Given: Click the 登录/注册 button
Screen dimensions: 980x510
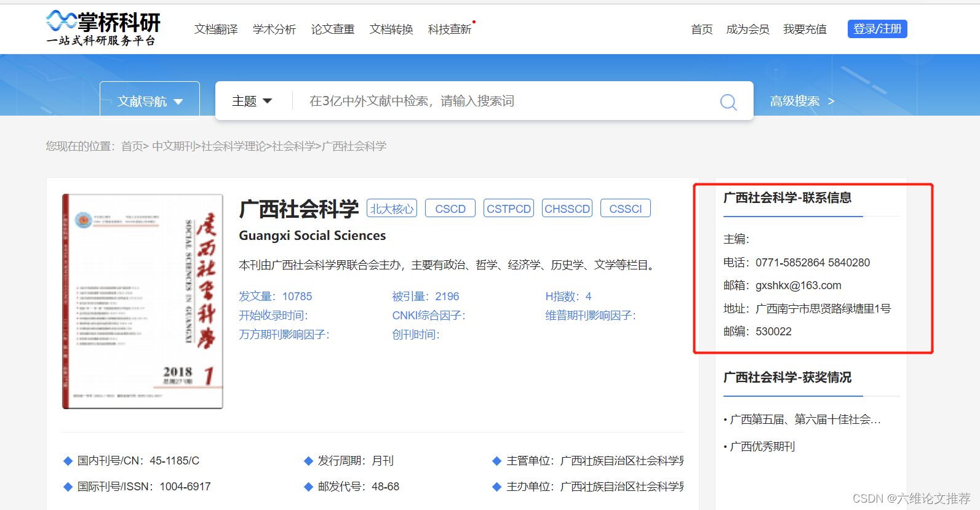Looking at the screenshot, I should tap(877, 29).
